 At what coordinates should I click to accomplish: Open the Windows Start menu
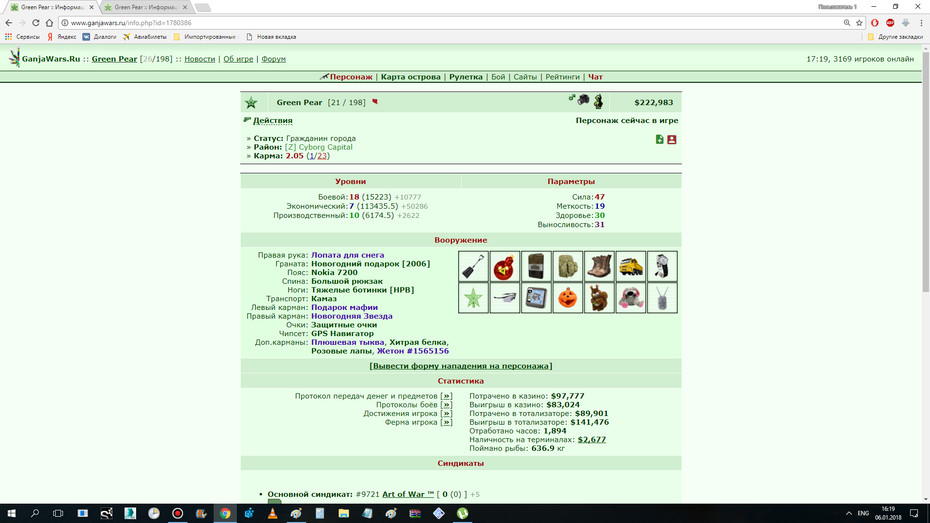pyautogui.click(x=11, y=514)
